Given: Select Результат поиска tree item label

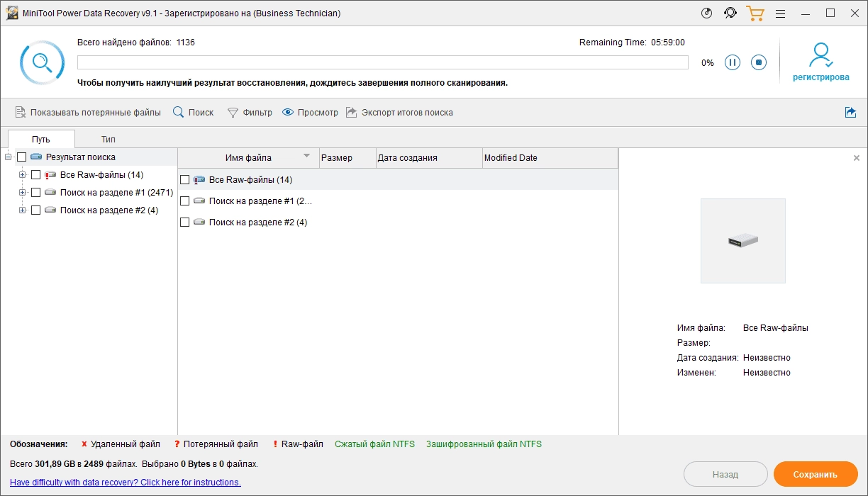Looking at the screenshot, I should pos(81,157).
